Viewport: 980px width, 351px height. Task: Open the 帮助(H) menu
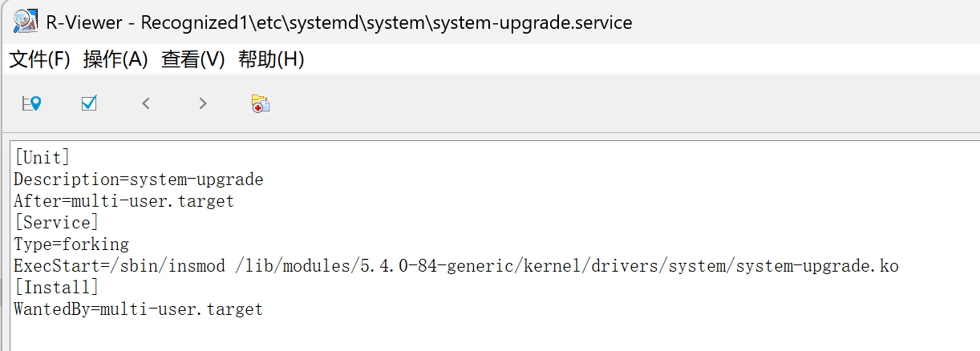[271, 59]
